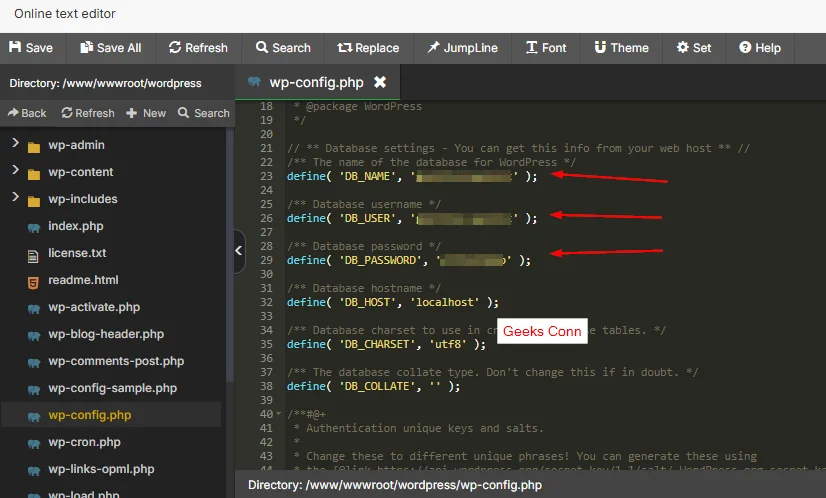
Task: Click the Save All toolbar button
Action: [x=111, y=48]
